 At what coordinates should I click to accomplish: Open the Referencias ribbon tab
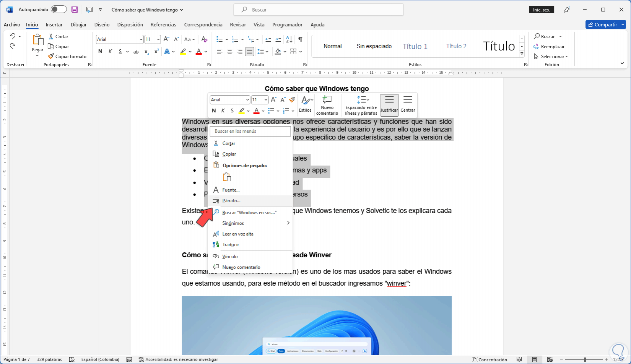coord(163,24)
